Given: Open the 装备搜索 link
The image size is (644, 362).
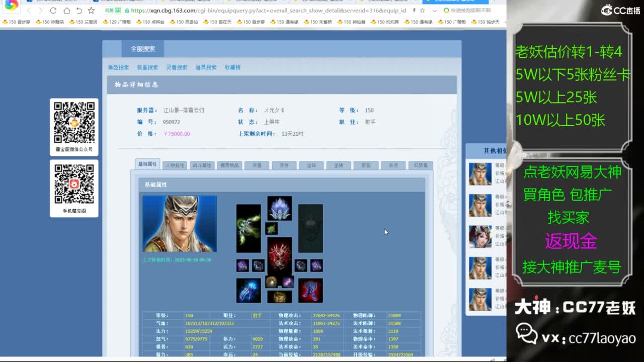Looking at the screenshot, I should click(147, 67).
